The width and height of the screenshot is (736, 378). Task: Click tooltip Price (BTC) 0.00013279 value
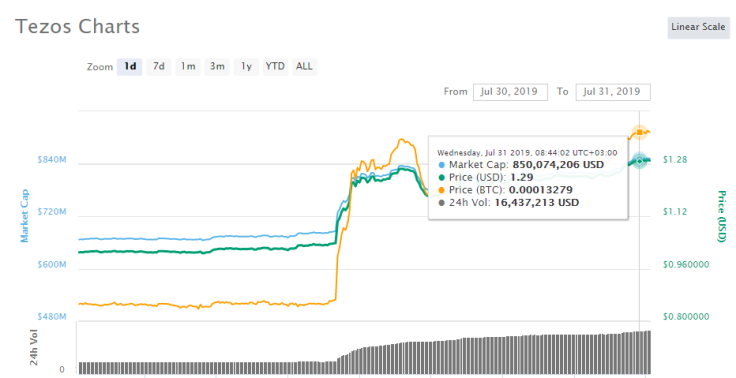[x=541, y=190]
